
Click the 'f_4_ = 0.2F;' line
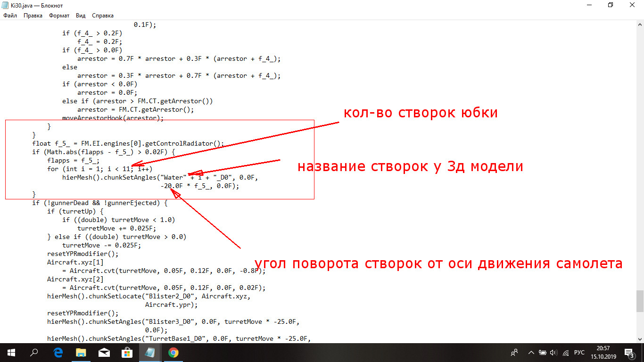(100, 42)
